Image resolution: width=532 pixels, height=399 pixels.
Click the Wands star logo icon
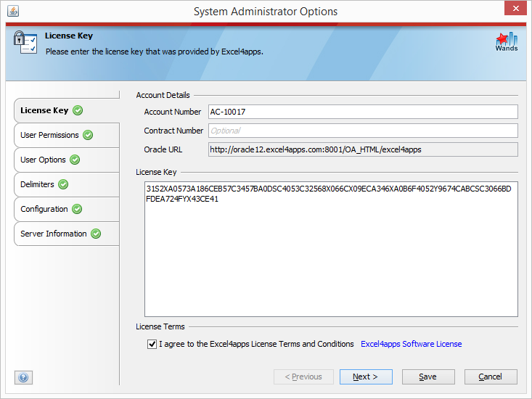coord(507,41)
